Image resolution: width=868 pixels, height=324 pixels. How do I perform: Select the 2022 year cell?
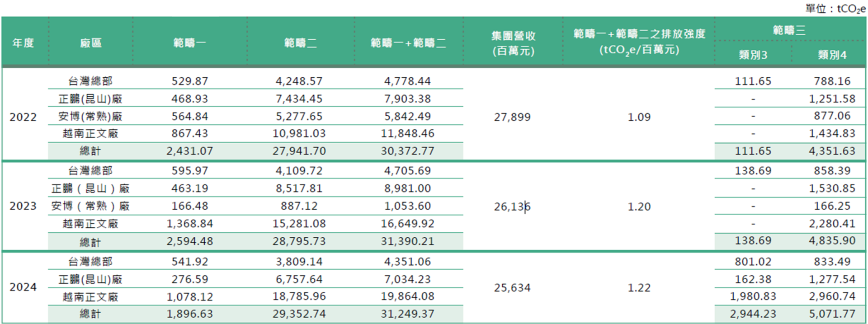click(x=23, y=117)
